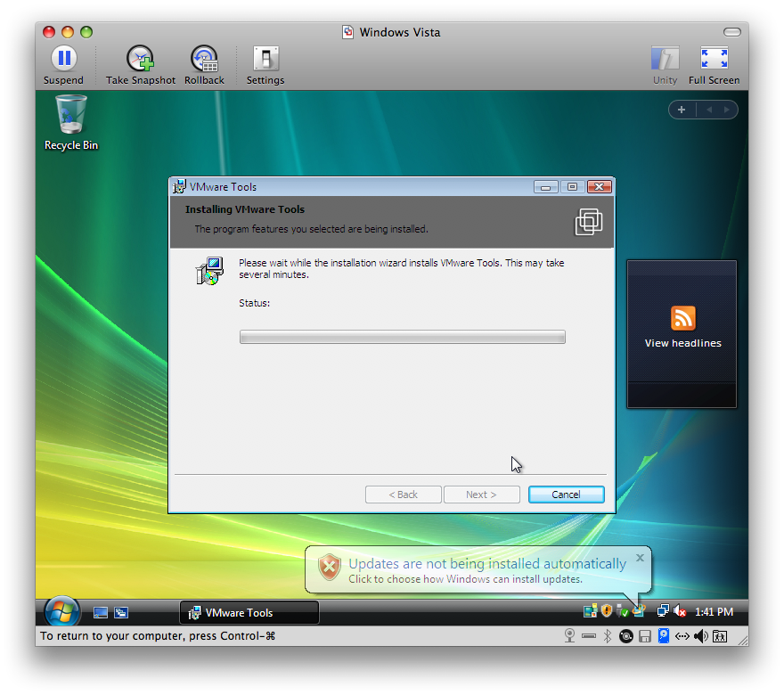Click Show Desktop in Quick Launch
This screenshot has width=784, height=695.
(101, 612)
